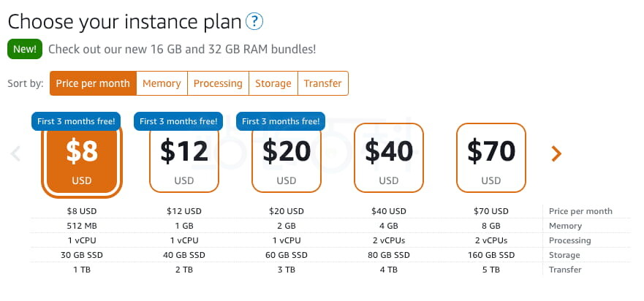Sort plans by Memory
644x301 pixels.
coord(162,83)
